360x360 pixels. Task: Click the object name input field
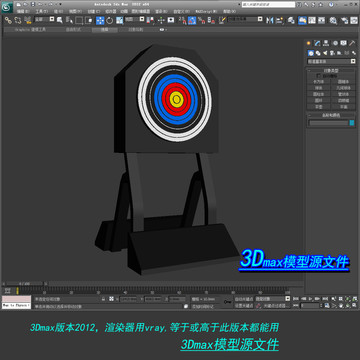tap(329, 123)
